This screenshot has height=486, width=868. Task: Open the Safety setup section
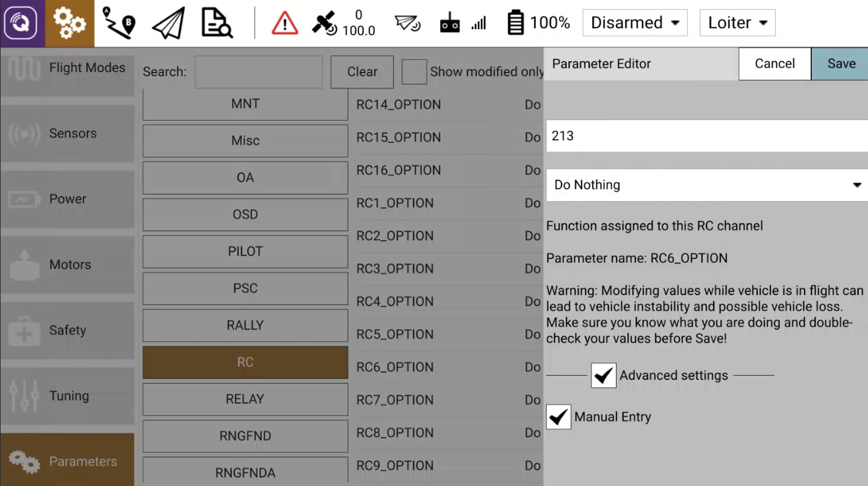pyautogui.click(x=67, y=331)
